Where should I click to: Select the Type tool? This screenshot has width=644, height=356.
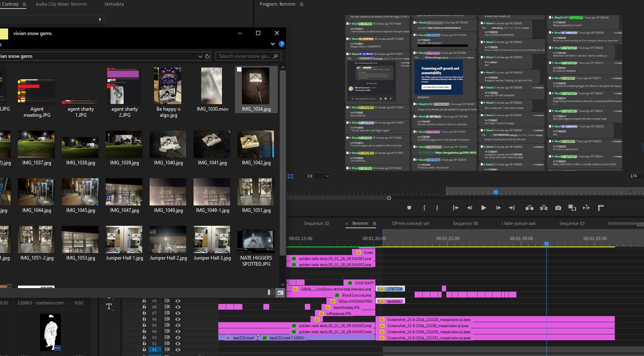[x=109, y=306]
